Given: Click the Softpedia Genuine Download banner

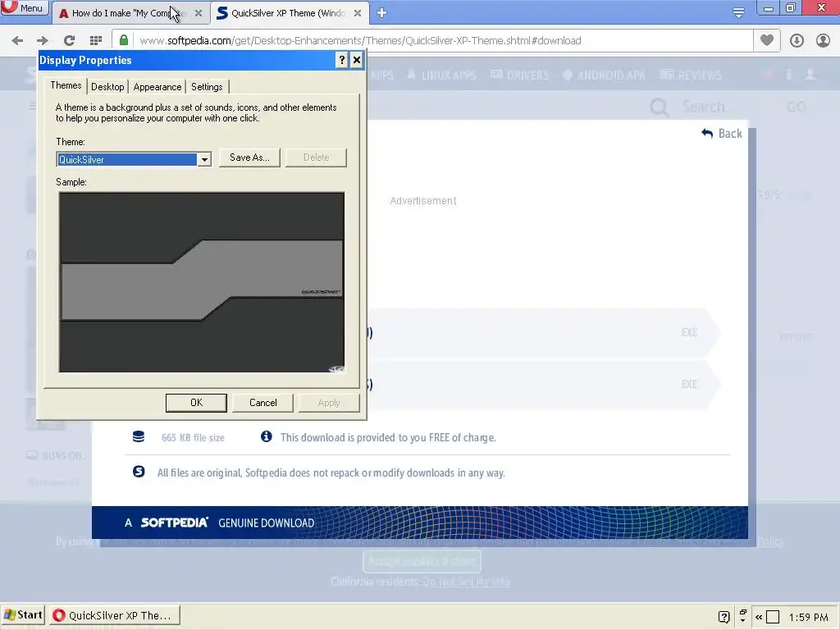Looking at the screenshot, I should pyautogui.click(x=419, y=523).
